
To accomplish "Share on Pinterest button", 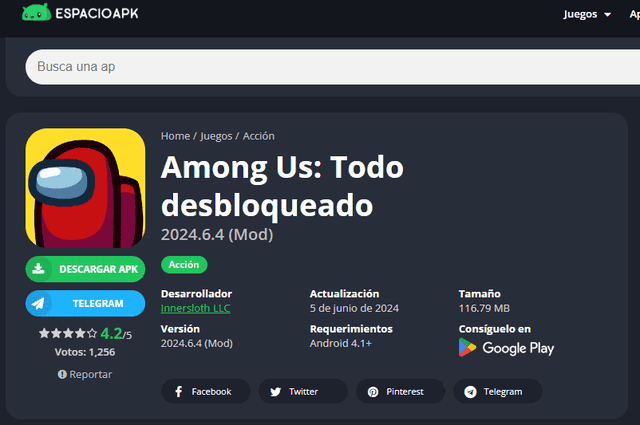I will [x=400, y=392].
